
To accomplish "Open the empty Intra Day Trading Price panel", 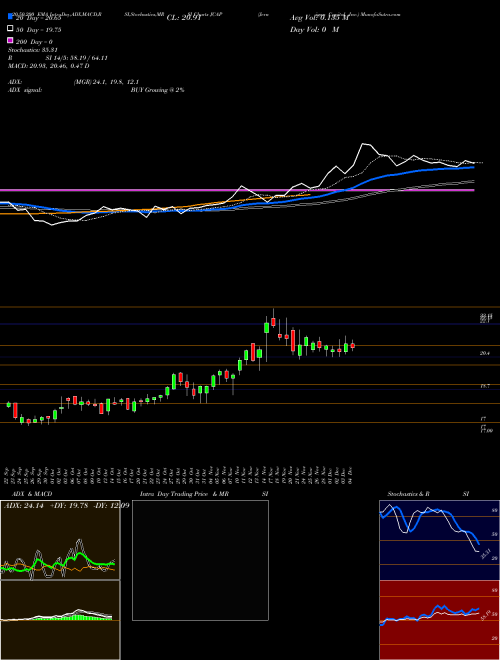I will point(200,560).
